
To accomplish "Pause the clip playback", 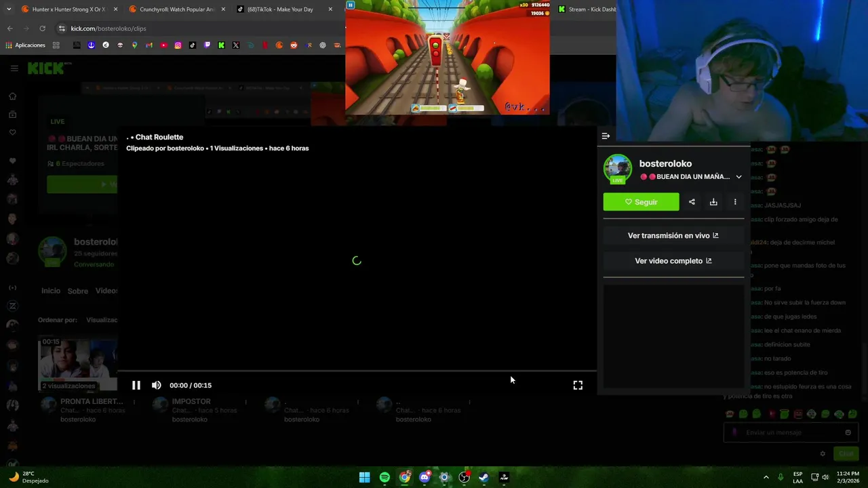I will coord(136,385).
